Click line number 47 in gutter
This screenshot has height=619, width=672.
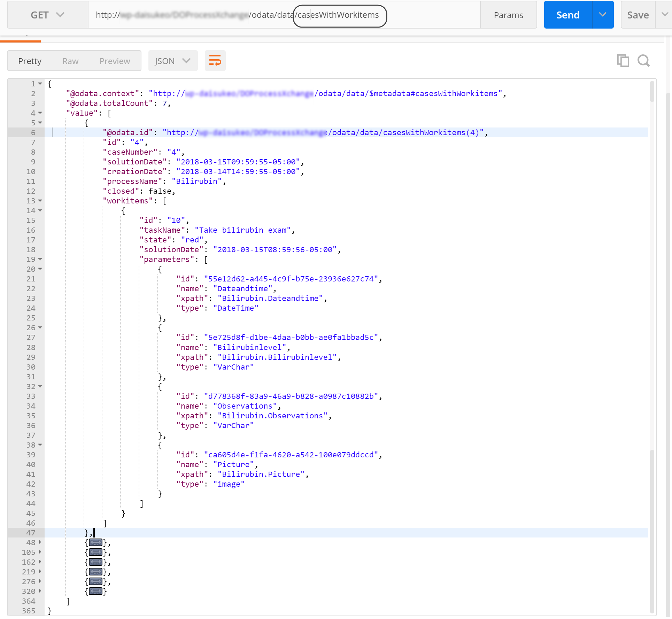(31, 533)
